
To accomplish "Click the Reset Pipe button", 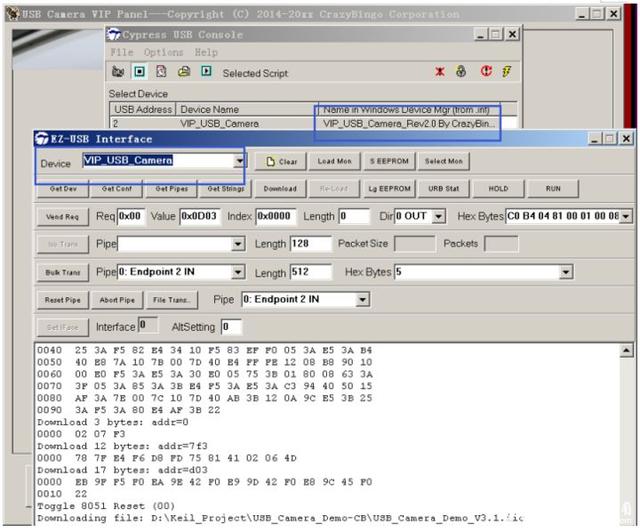I will tap(62, 300).
